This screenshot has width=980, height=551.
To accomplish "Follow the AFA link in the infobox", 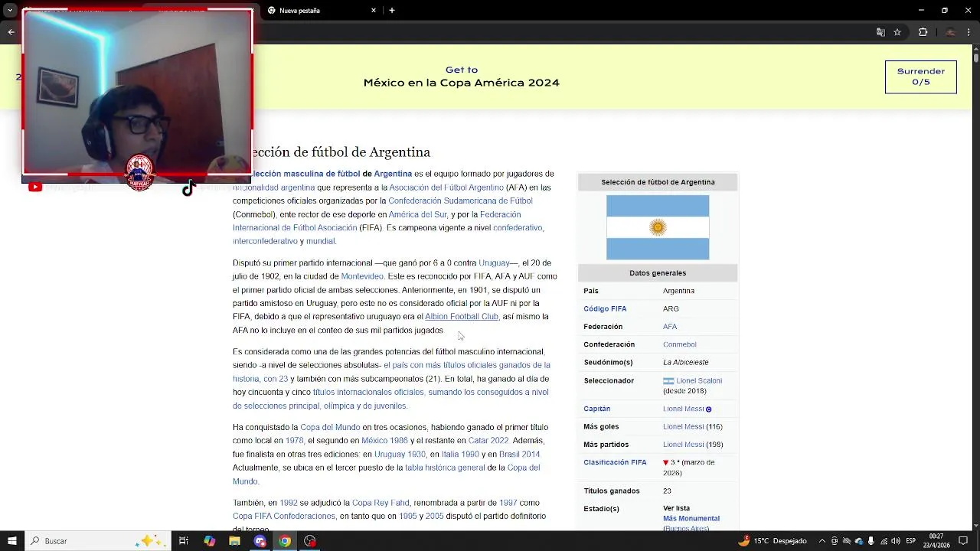I will pos(670,327).
